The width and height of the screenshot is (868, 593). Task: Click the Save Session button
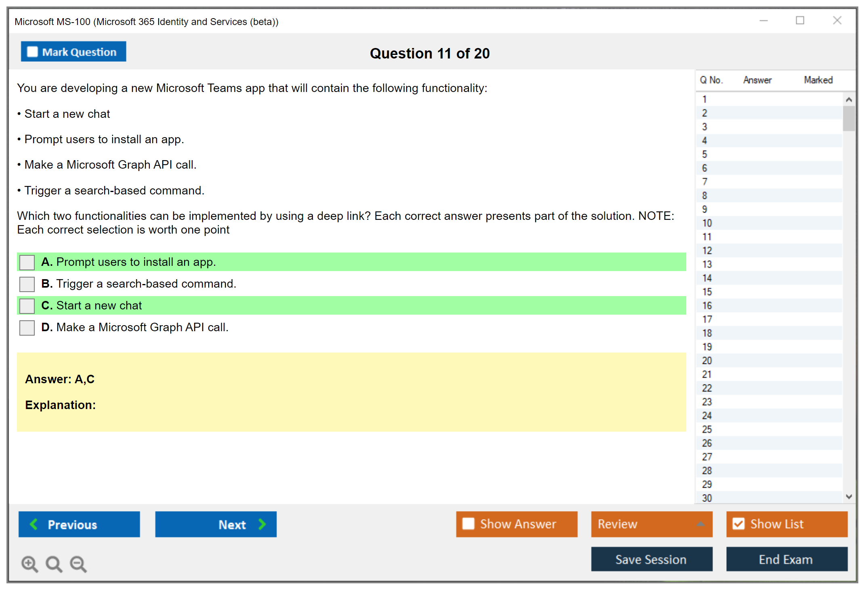(x=652, y=559)
